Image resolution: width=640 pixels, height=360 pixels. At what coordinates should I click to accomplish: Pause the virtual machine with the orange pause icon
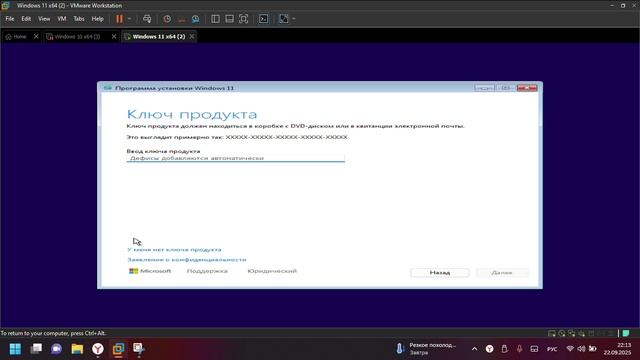coord(119,19)
